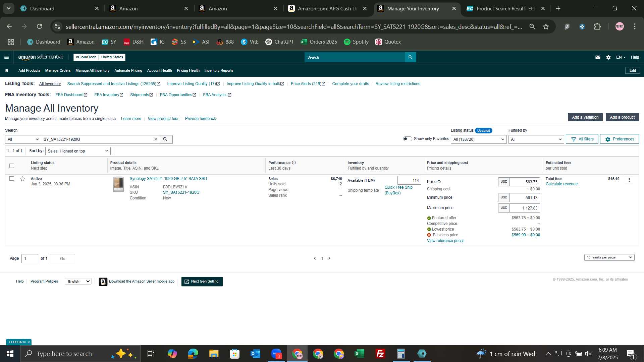Click the Edit button in the nav bar

tap(633, 70)
